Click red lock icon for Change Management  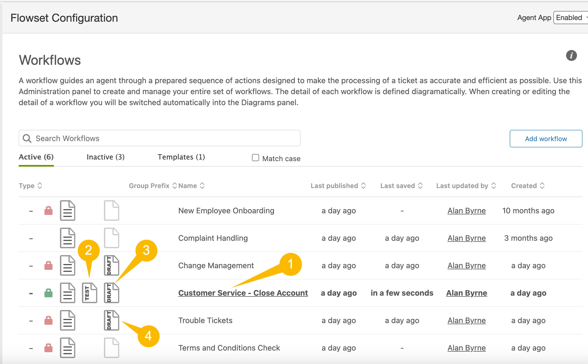(49, 265)
